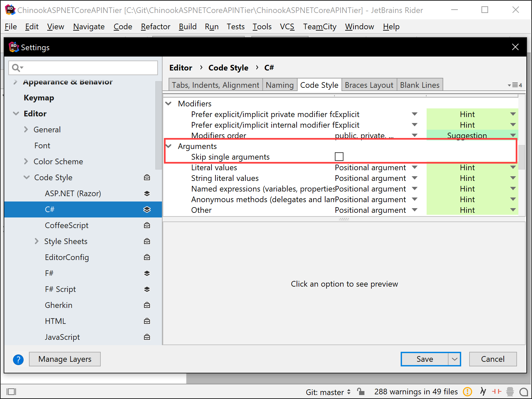This screenshot has width=532, height=399.
Task: Expand the Style Sheets node
Action: click(x=37, y=241)
